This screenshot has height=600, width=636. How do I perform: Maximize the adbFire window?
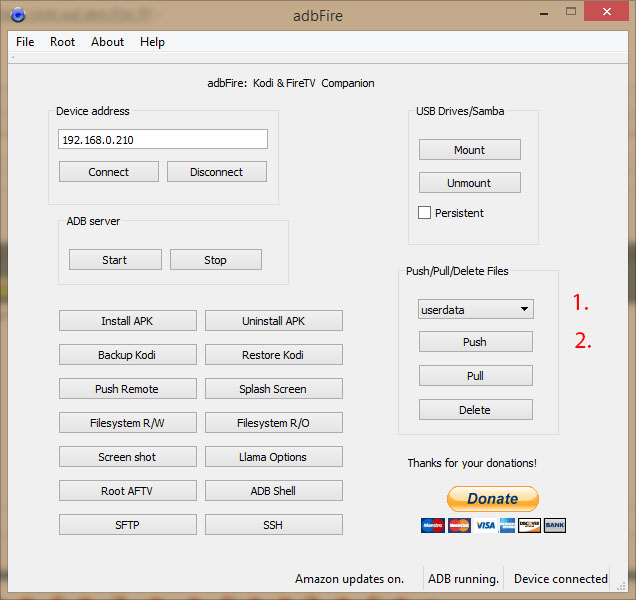(571, 11)
